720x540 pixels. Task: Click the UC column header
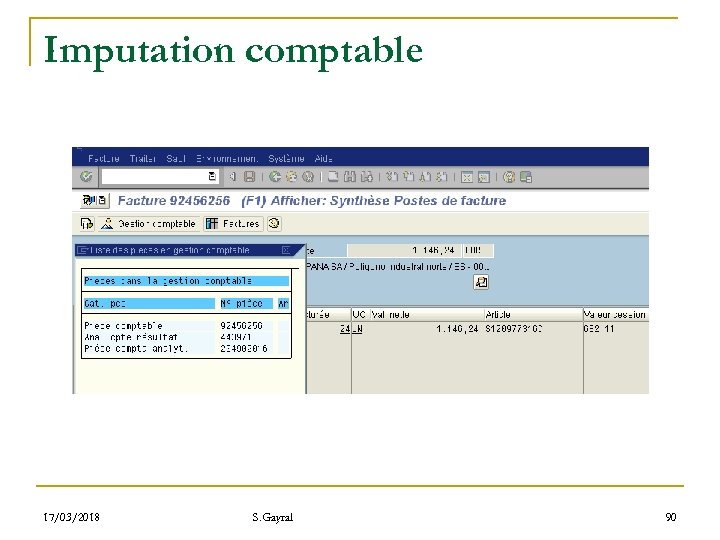coord(360,315)
